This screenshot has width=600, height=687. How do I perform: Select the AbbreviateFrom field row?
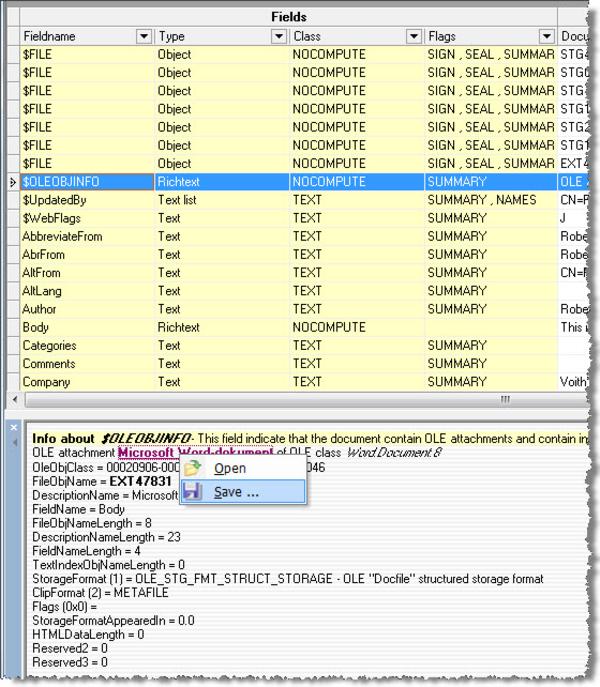304,236
